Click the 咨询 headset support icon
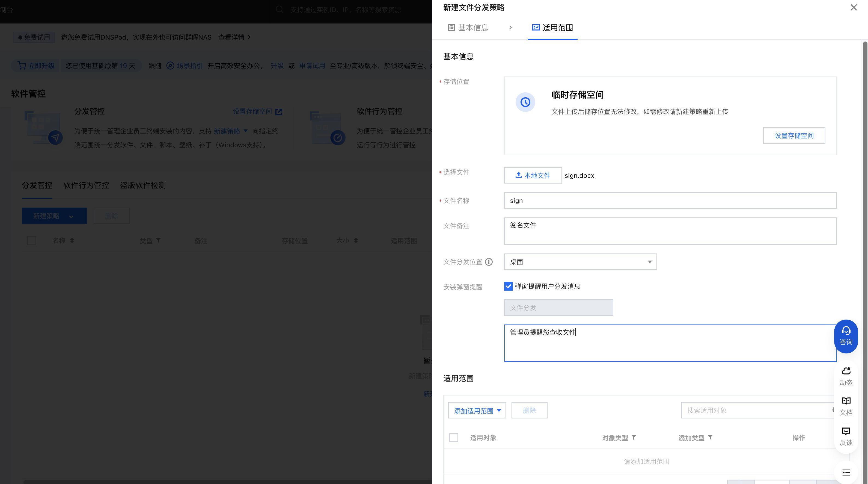This screenshot has height=484, width=868. click(846, 336)
